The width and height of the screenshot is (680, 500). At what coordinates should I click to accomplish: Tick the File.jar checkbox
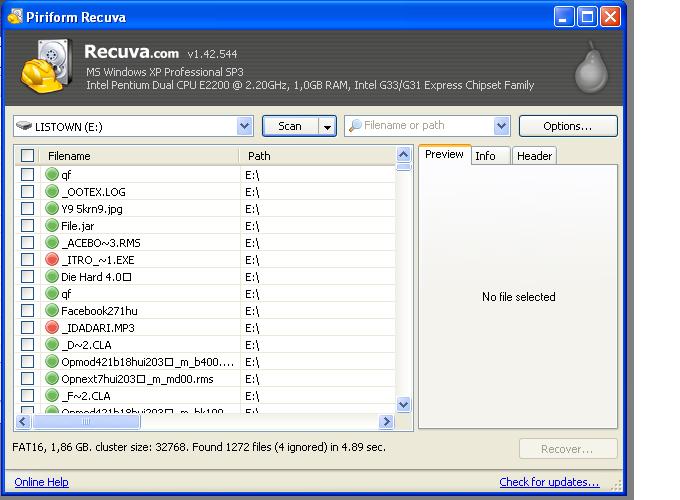click(x=27, y=225)
